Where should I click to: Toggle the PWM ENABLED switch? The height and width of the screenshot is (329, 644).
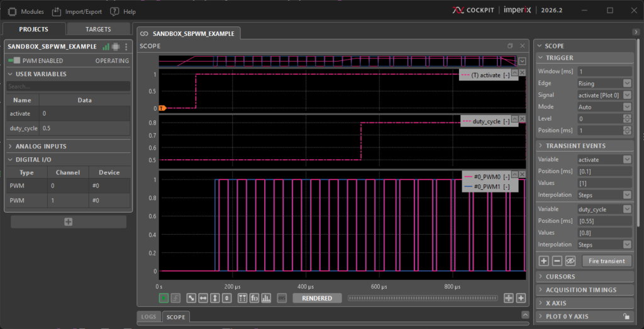click(14, 61)
